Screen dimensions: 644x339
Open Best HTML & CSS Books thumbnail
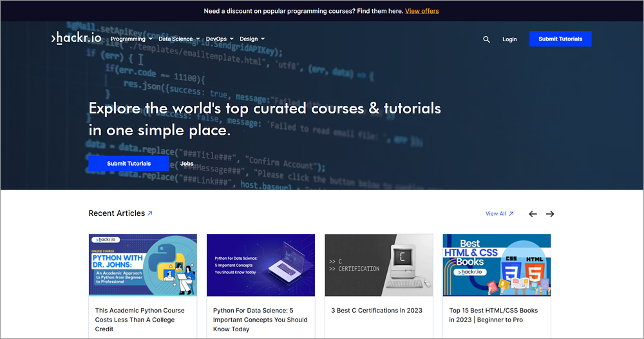(x=497, y=265)
